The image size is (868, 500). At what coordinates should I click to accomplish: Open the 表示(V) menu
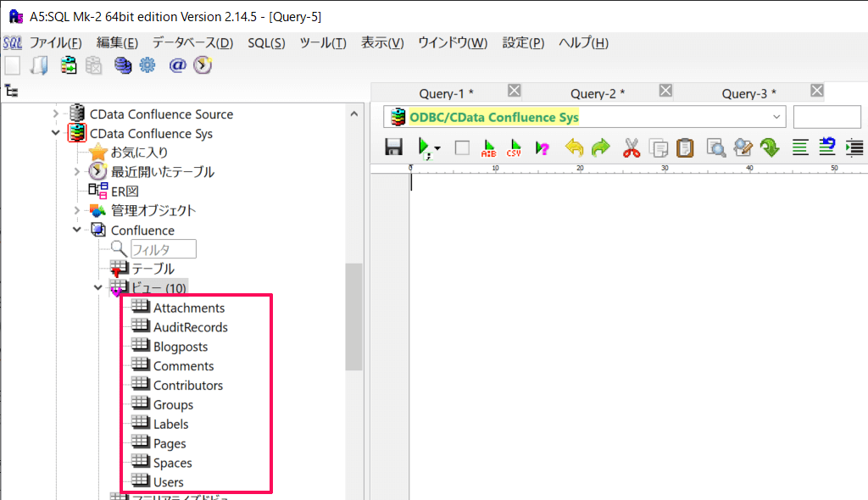tap(382, 42)
